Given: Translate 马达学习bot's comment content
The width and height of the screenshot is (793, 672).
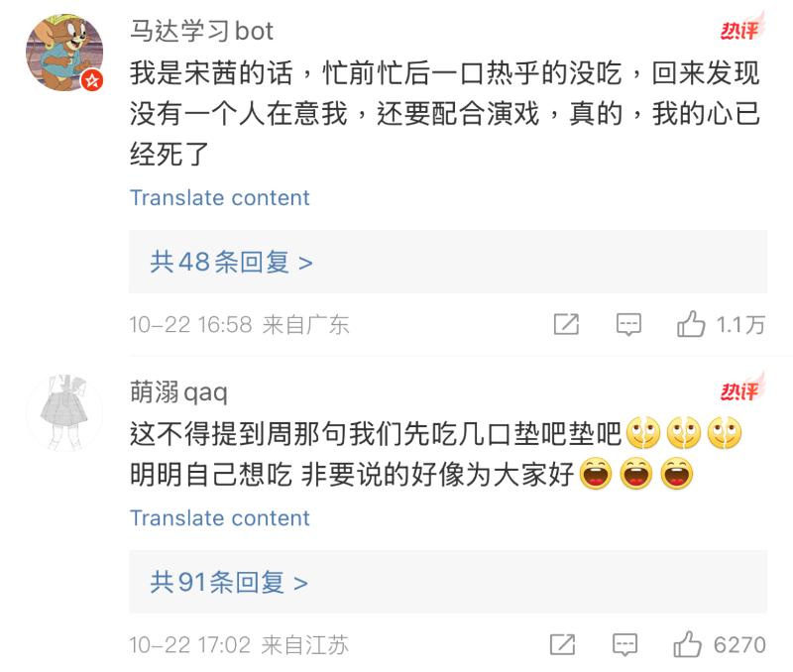Looking at the screenshot, I should click(x=219, y=197).
